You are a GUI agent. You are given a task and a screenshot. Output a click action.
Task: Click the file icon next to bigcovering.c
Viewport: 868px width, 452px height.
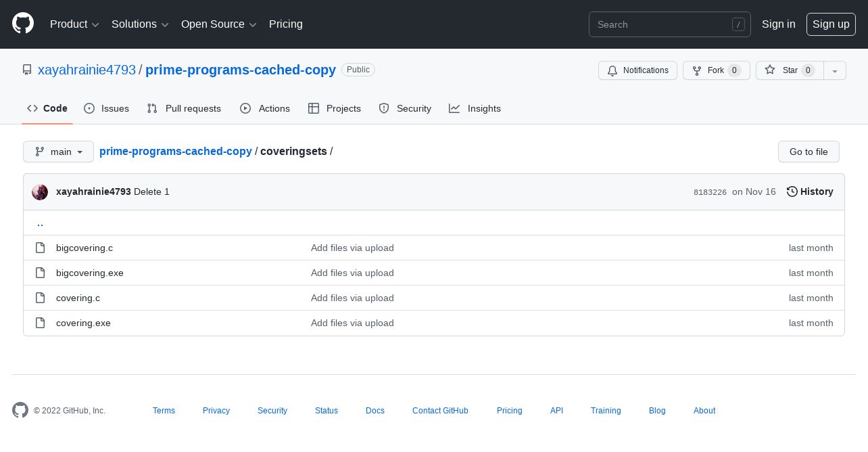pos(41,248)
